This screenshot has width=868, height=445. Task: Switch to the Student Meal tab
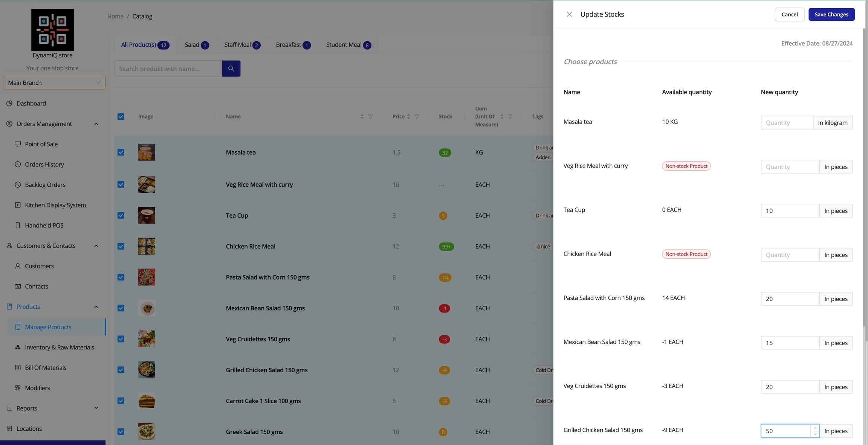[348, 45]
